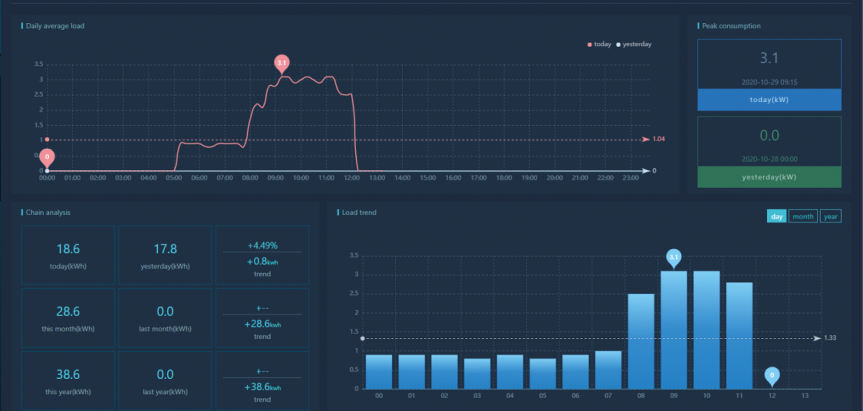Click the red dot starting the 1.04 average line

point(47,139)
